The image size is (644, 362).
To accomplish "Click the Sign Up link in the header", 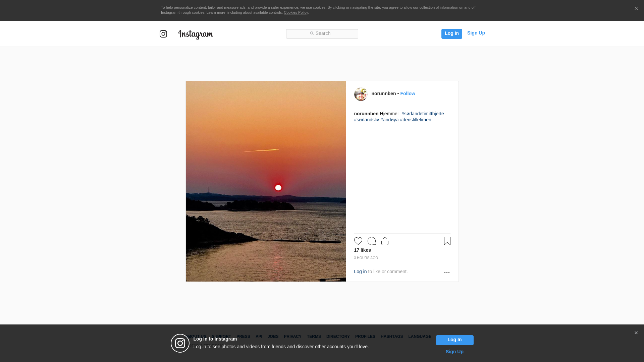I will tap(476, 33).
